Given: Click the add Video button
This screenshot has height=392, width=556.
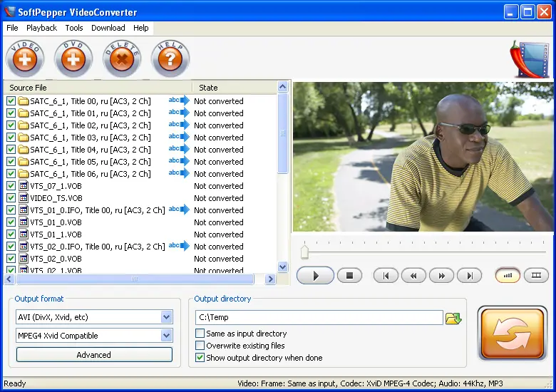Looking at the screenshot, I should (25, 58).
